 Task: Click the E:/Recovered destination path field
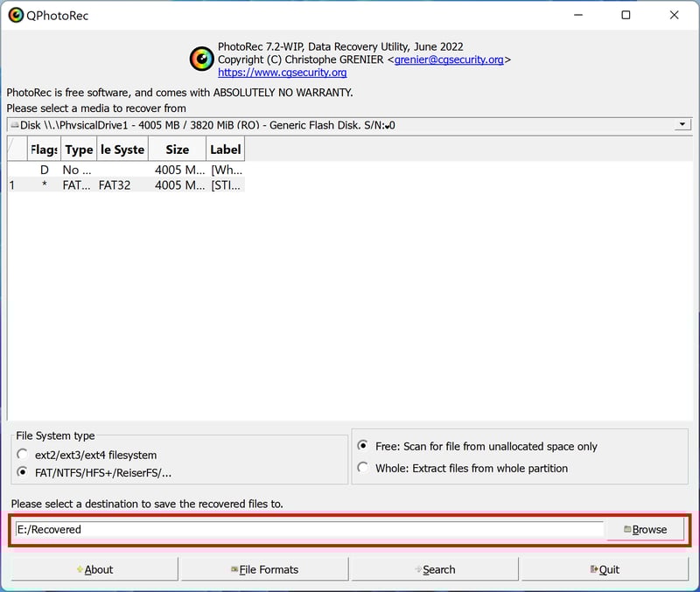(306, 530)
